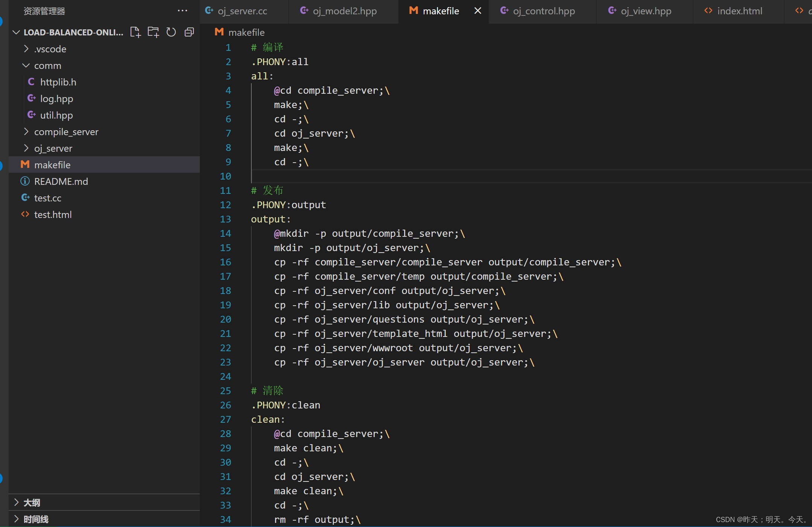Click M icon on makefile tab
Image resolution: width=812 pixels, height=527 pixels.
coord(414,11)
